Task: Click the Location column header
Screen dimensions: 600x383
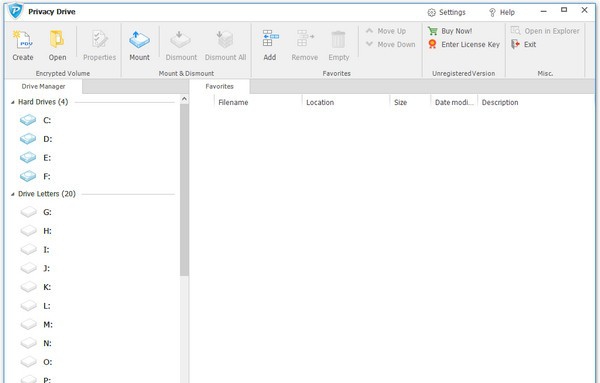Action: click(346, 102)
